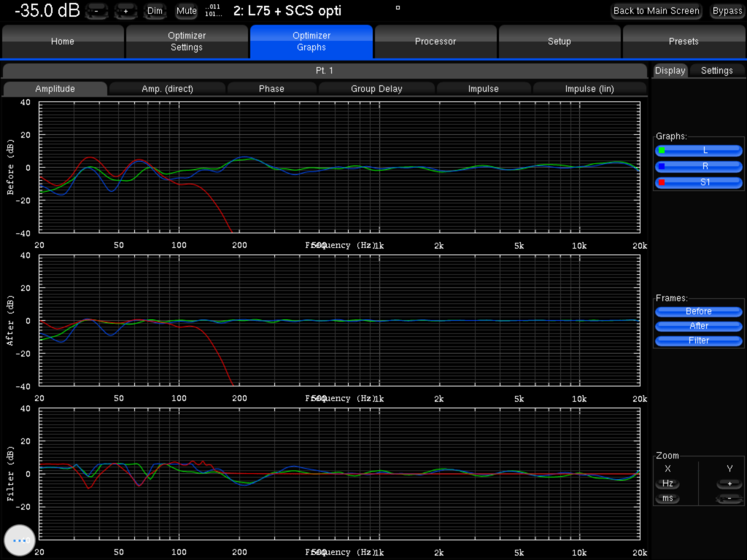The image size is (747, 560).
Task: Hide the After frame
Action: (x=698, y=326)
